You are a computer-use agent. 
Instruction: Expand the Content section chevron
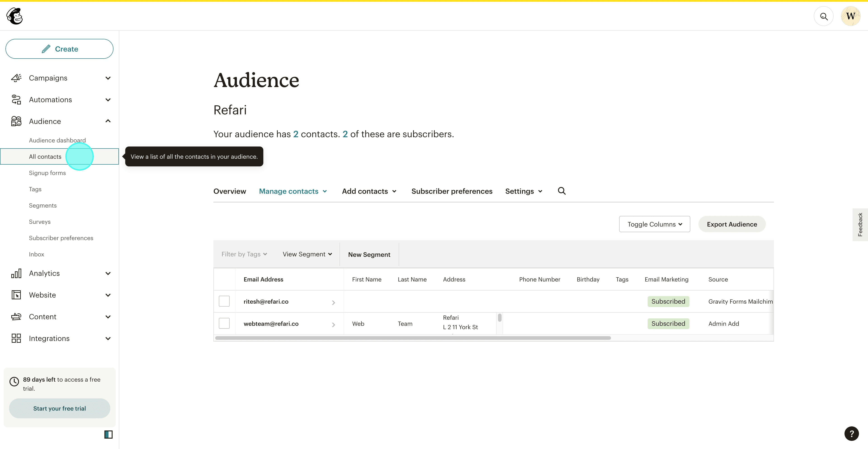point(108,317)
